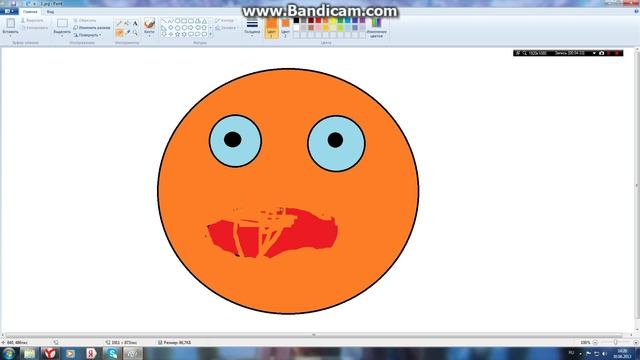Click the vertical canvas scrollbar

pyautogui.click(x=637, y=186)
